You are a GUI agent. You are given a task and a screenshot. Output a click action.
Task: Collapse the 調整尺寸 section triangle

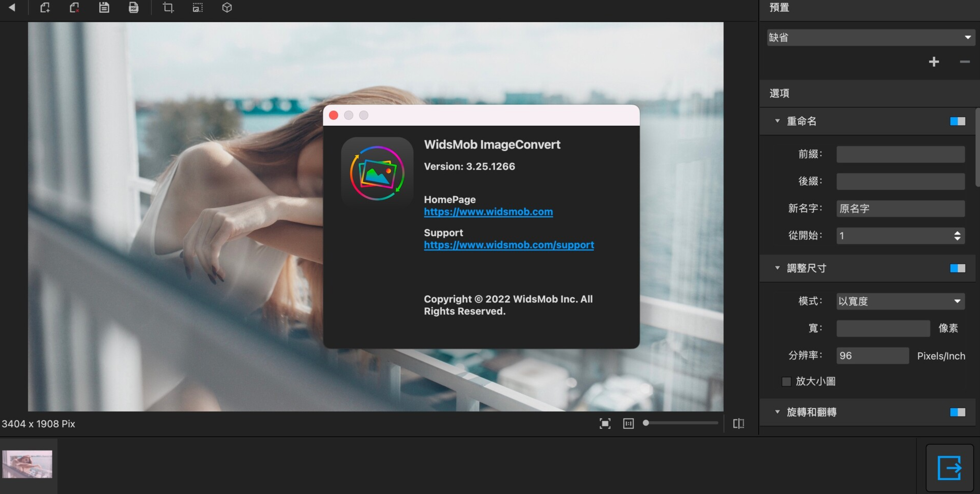(777, 268)
